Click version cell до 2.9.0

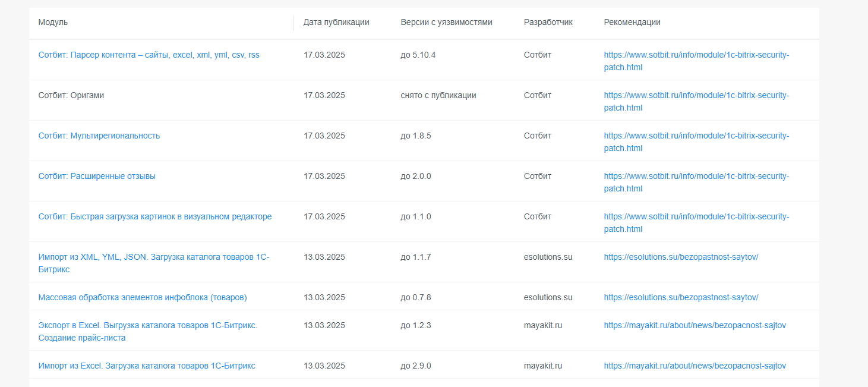click(x=416, y=366)
